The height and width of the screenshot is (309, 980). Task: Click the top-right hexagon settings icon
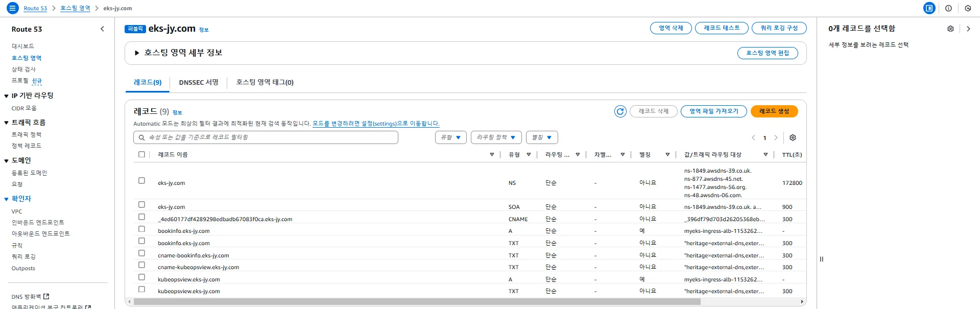pos(968,8)
